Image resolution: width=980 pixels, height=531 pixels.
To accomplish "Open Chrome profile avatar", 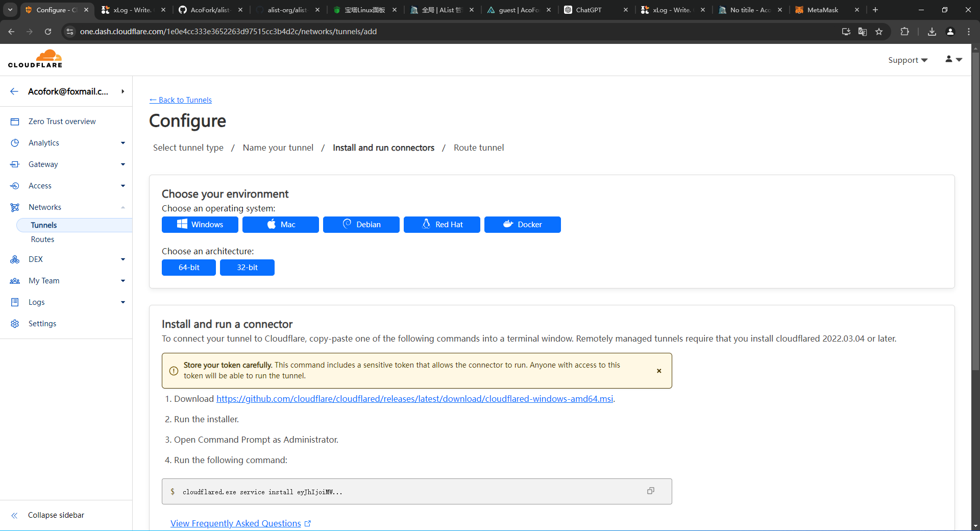I will click(950, 32).
